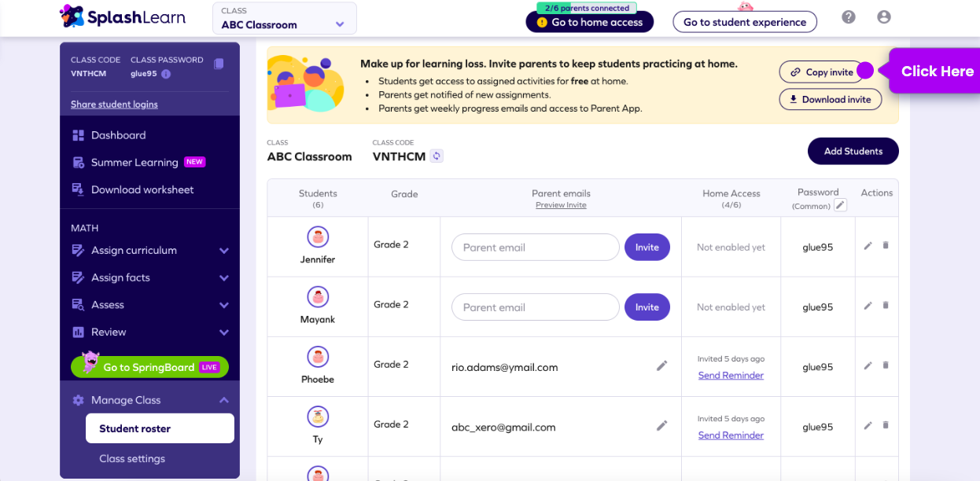Copy class login details icon
Image resolution: width=980 pixels, height=481 pixels.
click(x=219, y=64)
